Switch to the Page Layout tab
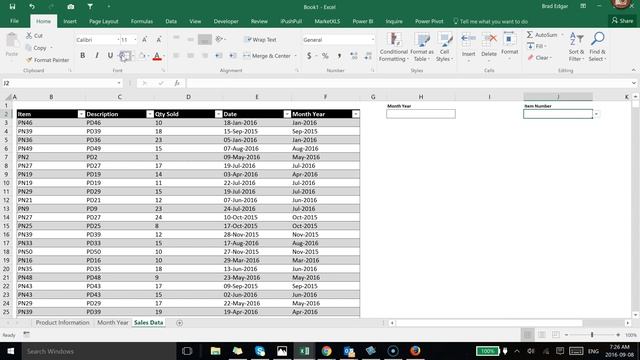Viewport: 640px width, 360px height. pos(104,21)
